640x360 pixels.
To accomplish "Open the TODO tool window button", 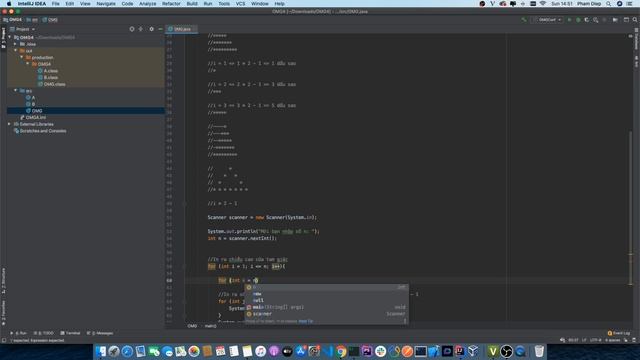I will [x=43, y=333].
